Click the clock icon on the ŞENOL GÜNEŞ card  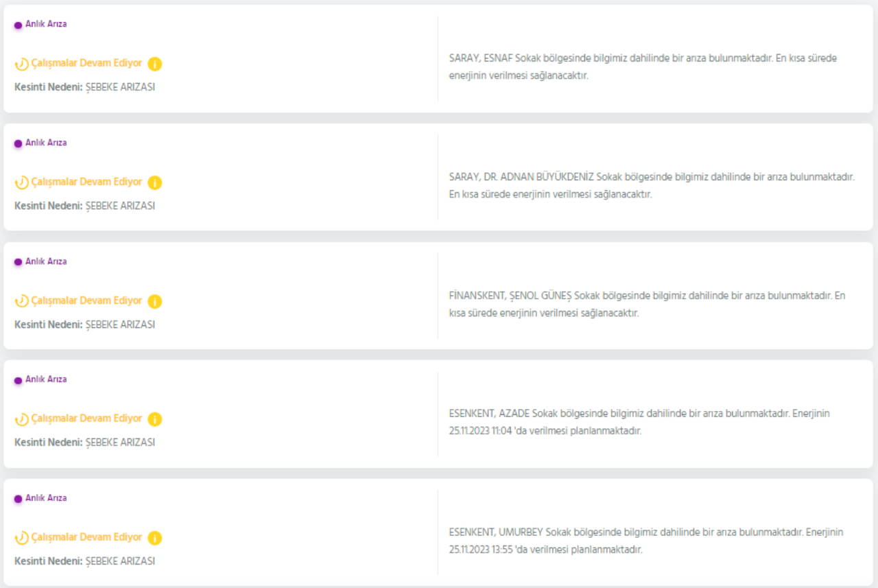tap(22, 301)
